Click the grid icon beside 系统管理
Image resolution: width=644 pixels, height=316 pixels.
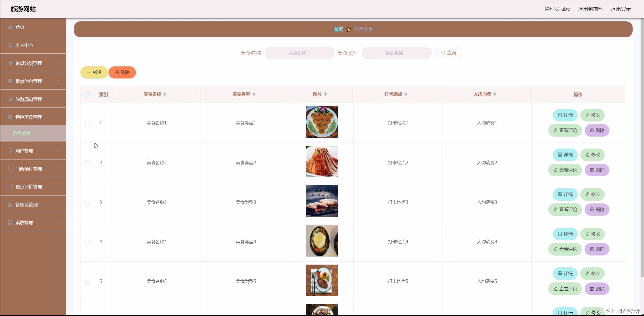point(10,223)
